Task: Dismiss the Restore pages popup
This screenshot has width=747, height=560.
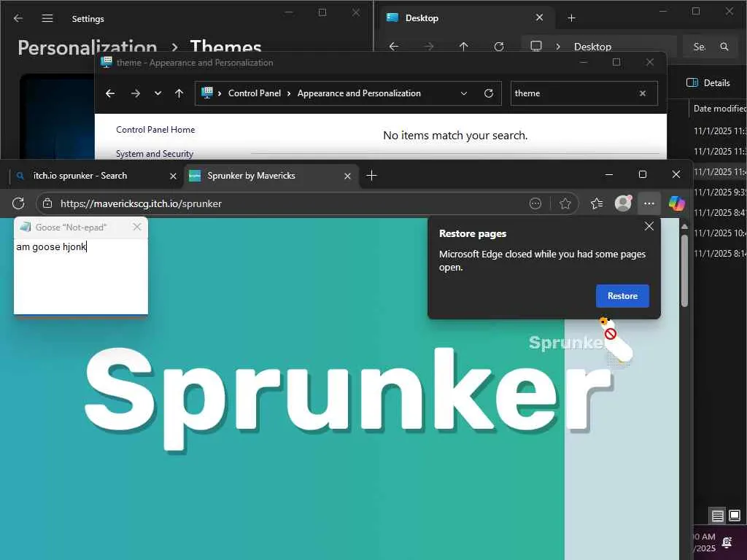Action: point(649,226)
